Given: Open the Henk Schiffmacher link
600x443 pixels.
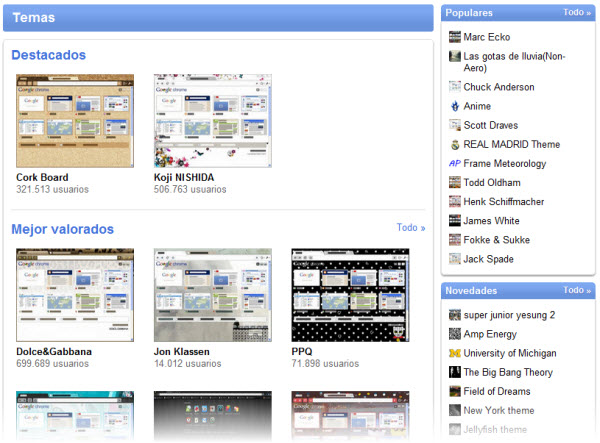Looking at the screenshot, I should tap(504, 202).
